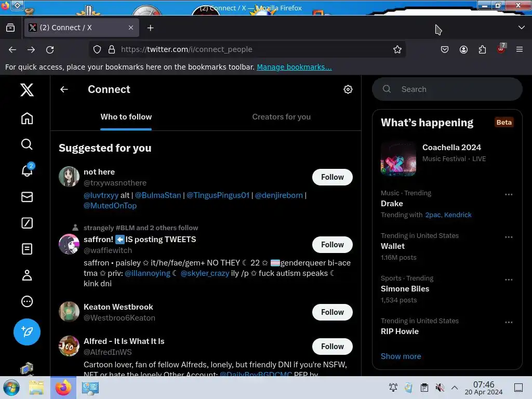Open options for Drake trend

(x=509, y=194)
